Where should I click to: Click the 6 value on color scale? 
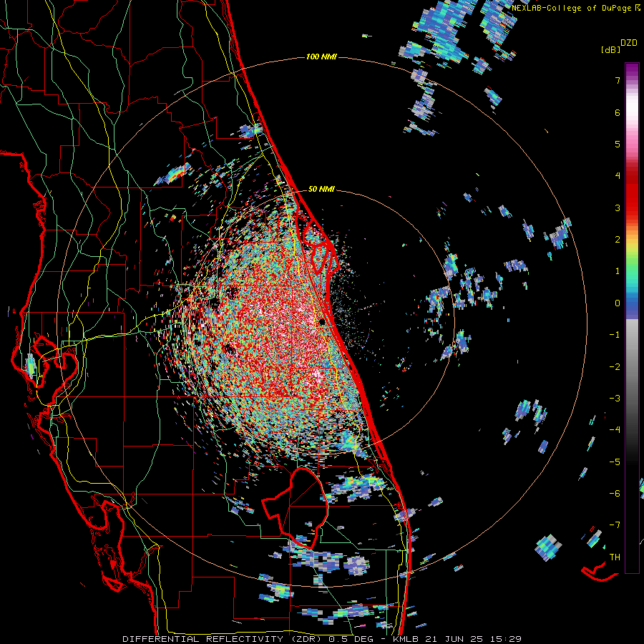click(618, 112)
